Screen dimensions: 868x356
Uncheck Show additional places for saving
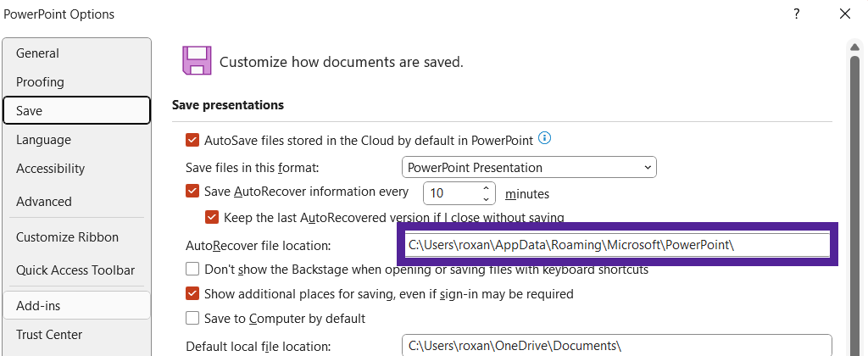[x=192, y=294]
